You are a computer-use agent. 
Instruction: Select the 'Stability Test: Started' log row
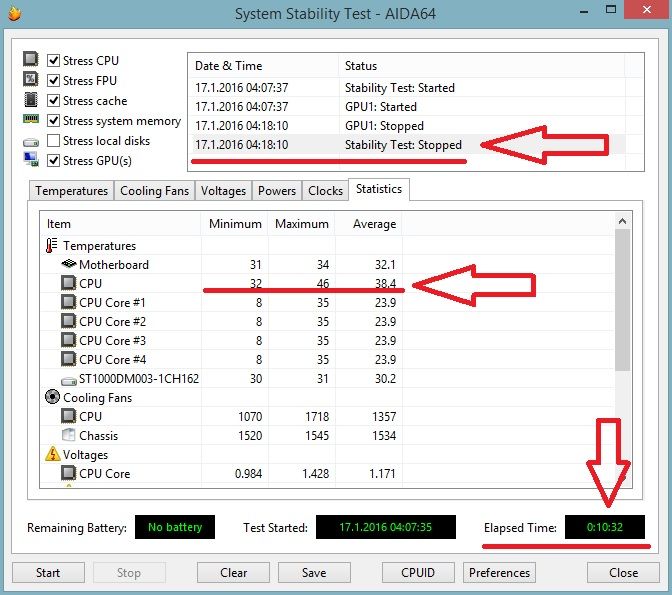(x=407, y=87)
